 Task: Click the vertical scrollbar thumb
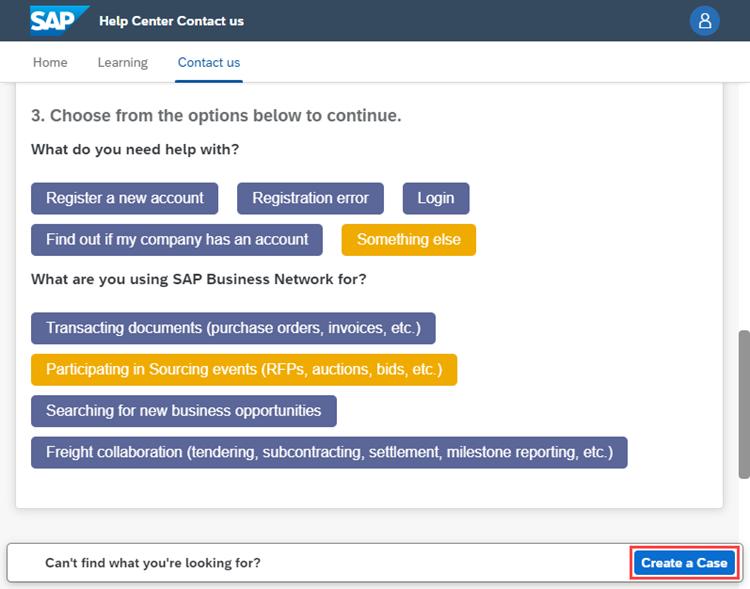tap(743, 403)
